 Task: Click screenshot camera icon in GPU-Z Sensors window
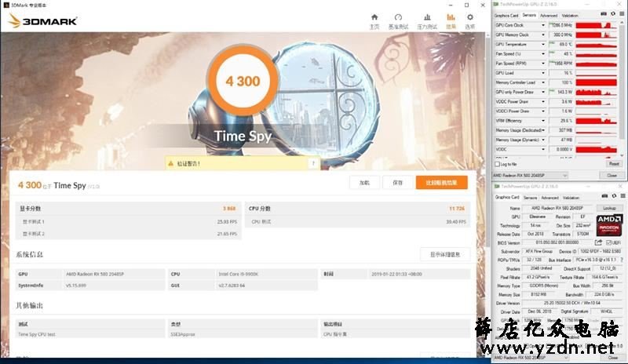(604, 14)
